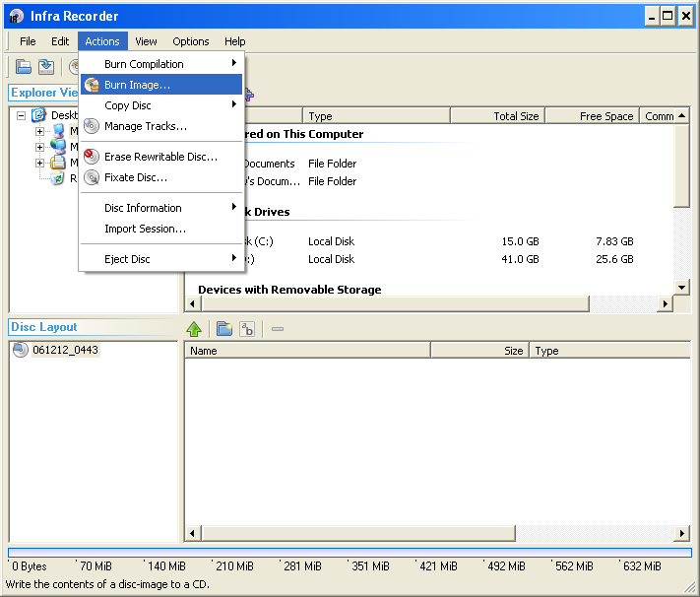Infra Recorder title bar app icon

pyautogui.click(x=16, y=16)
